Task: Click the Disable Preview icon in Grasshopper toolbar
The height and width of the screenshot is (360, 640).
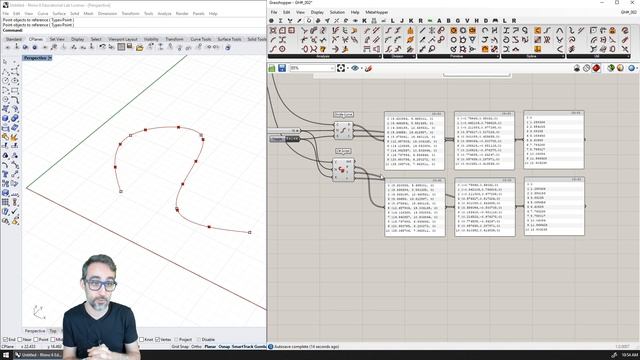Action: 577,68
